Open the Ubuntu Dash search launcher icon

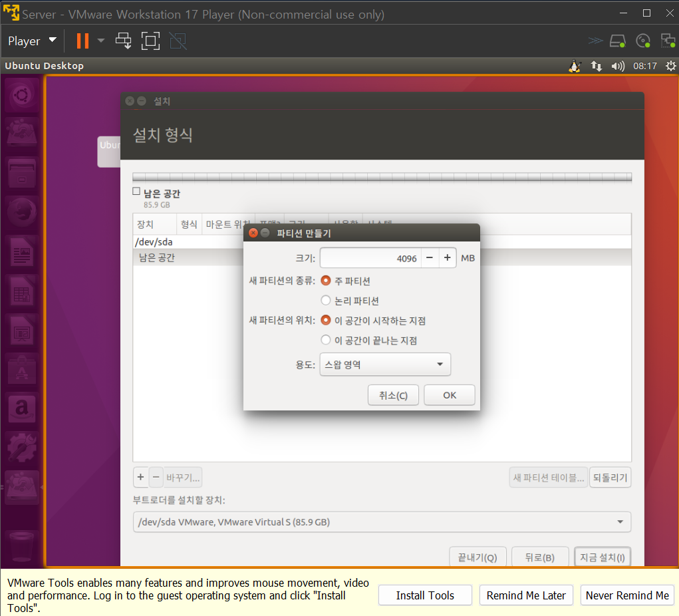22,95
